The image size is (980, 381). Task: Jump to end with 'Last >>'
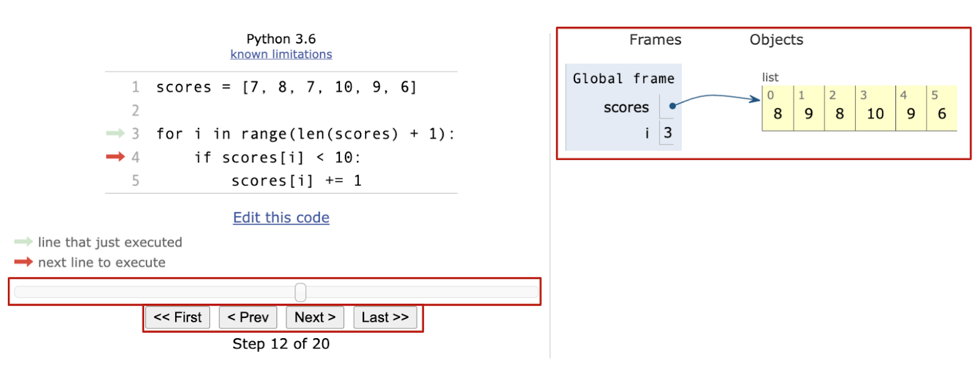pyautogui.click(x=385, y=317)
